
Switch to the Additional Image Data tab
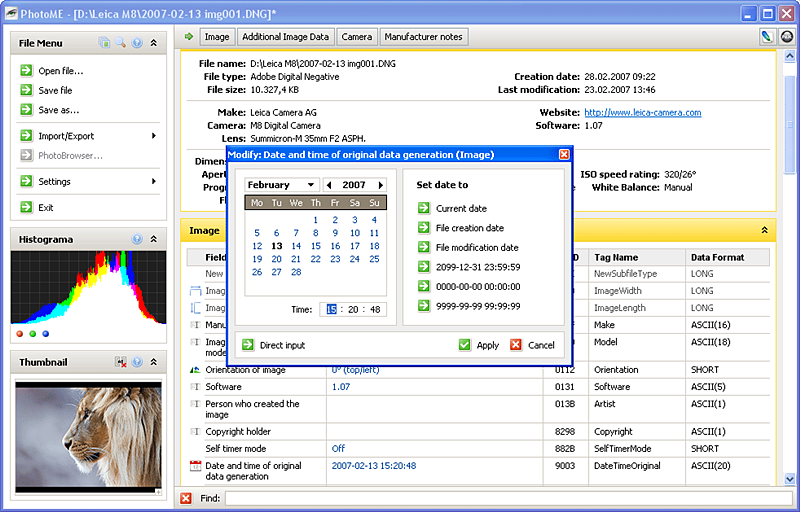(286, 37)
